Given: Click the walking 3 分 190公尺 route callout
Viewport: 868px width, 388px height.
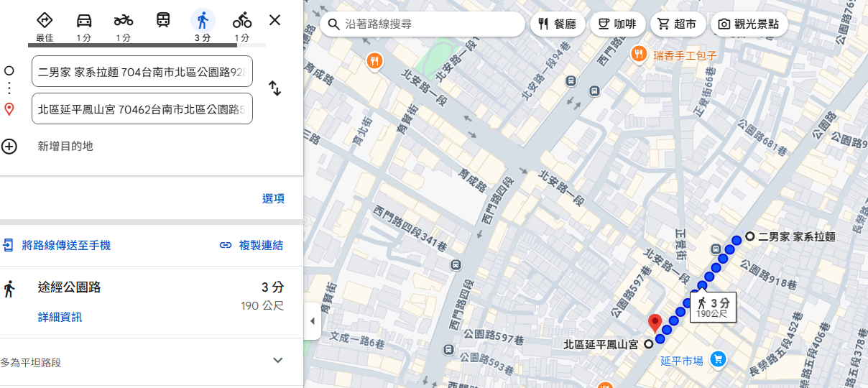Looking at the screenshot, I should 713,307.
